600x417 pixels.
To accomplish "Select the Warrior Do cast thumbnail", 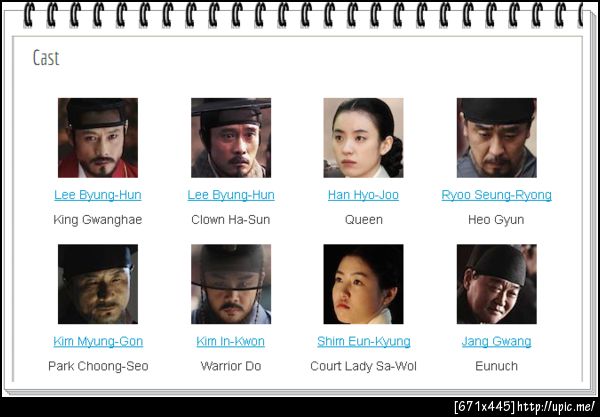I will [x=231, y=284].
